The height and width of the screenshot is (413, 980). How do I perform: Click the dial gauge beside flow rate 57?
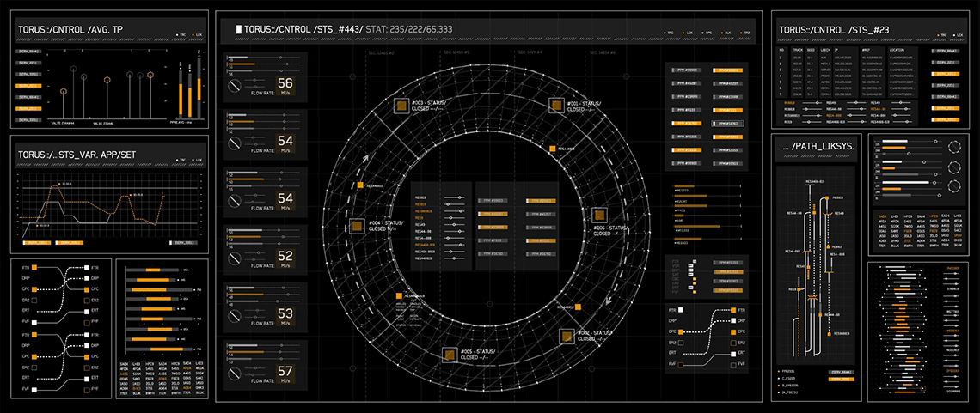[233, 375]
